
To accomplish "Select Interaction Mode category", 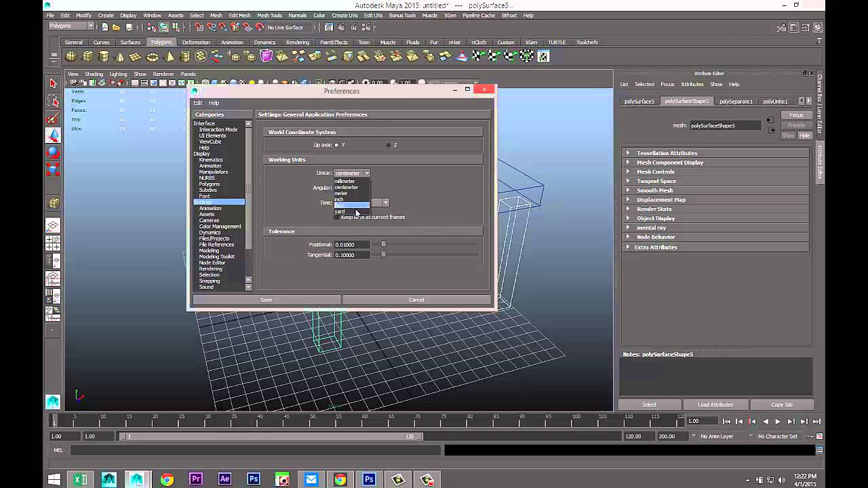I will (x=218, y=129).
